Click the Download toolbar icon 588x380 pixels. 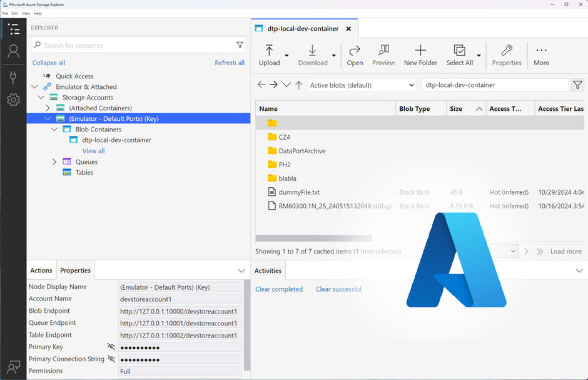pyautogui.click(x=312, y=51)
